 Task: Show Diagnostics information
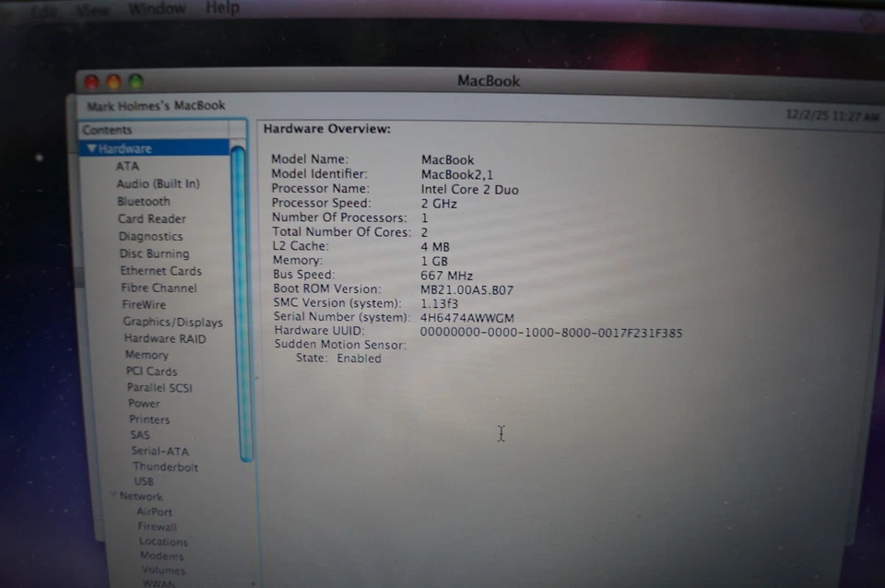[x=150, y=236]
